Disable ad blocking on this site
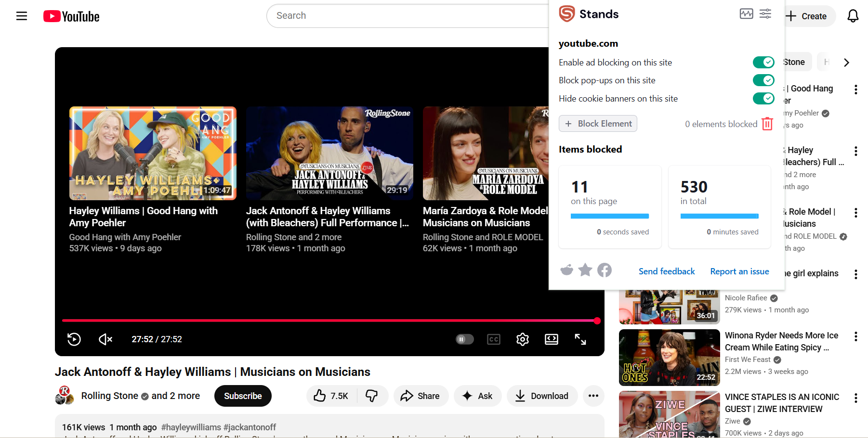This screenshot has height=438, width=868. tap(763, 62)
